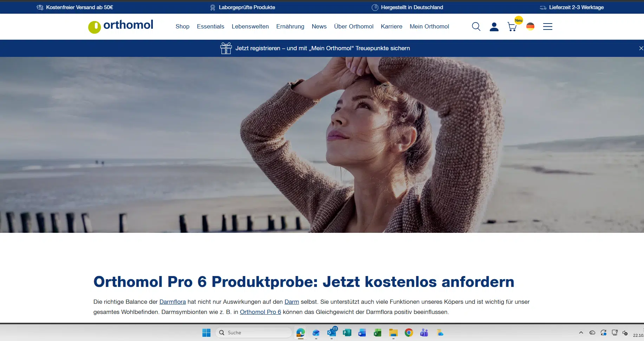644x341 pixels.
Task: Open Excel from taskbar
Action: 378,333
